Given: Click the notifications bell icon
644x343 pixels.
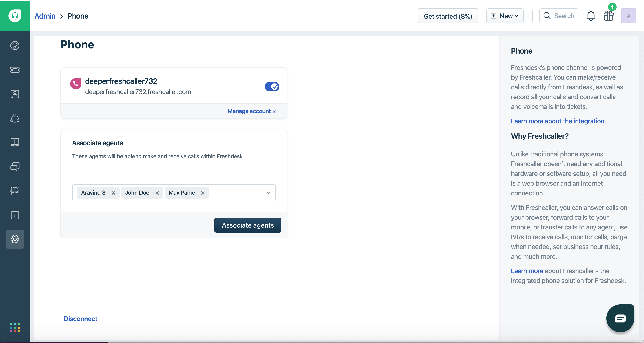Looking at the screenshot, I should click(x=591, y=16).
